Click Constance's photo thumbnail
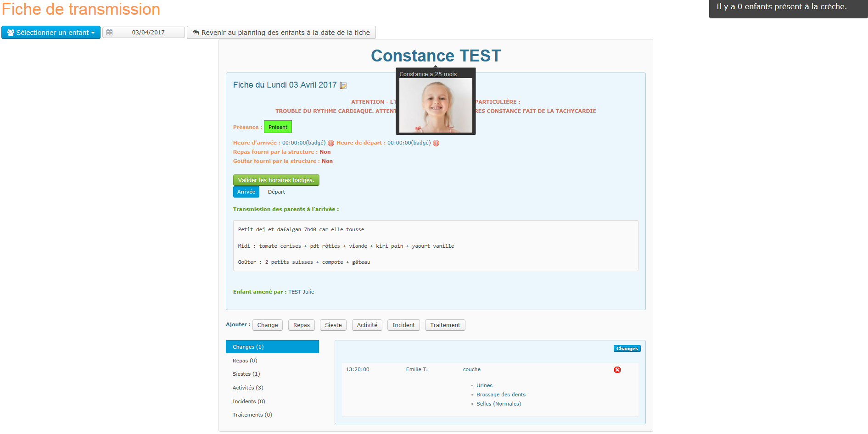Screen dimensions: 868x434 pyautogui.click(x=435, y=106)
